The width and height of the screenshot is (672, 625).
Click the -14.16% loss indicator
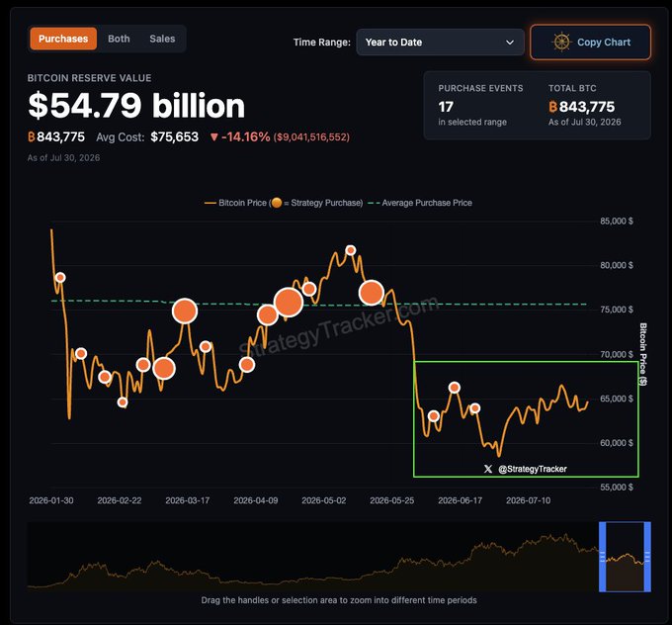[245, 136]
